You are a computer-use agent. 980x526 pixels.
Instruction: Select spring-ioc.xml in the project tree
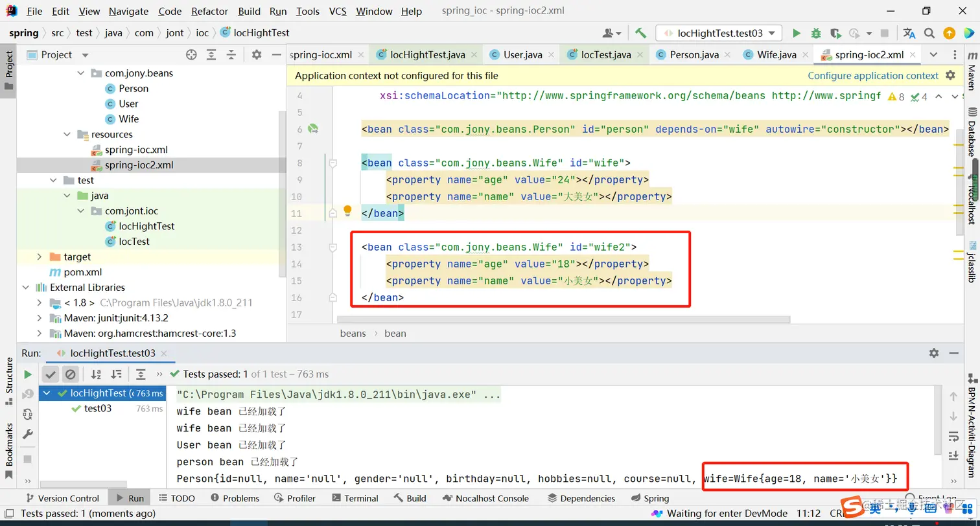click(137, 150)
